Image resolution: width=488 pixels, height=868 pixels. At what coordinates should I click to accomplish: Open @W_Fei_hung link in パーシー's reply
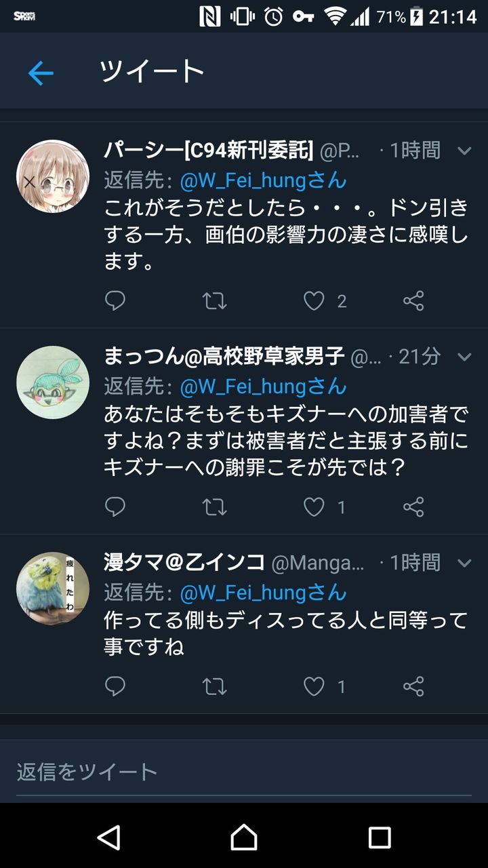click(x=263, y=180)
